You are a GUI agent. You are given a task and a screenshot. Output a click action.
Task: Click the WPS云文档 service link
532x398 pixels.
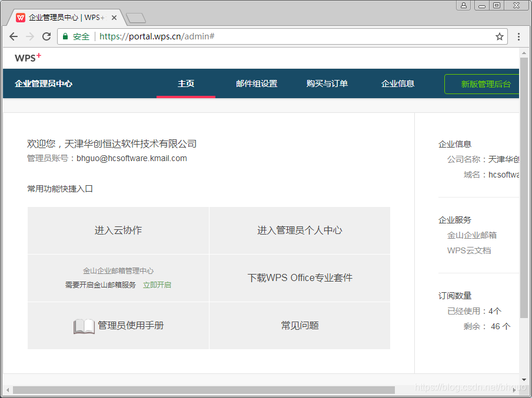[469, 250]
